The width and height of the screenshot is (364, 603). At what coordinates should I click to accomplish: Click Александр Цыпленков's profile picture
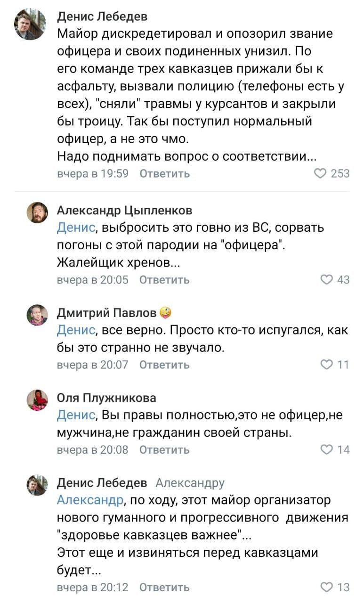click(38, 212)
